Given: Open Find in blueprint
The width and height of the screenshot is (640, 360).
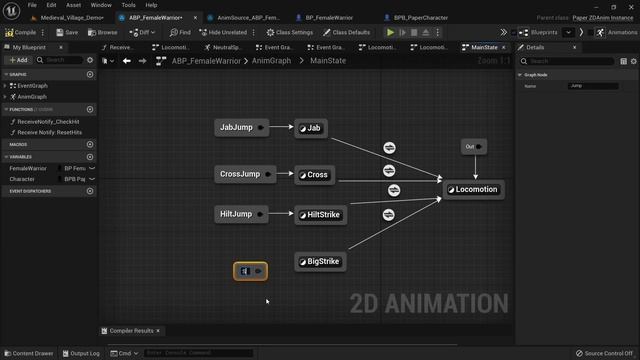Looking at the screenshot, I should pos(180,32).
